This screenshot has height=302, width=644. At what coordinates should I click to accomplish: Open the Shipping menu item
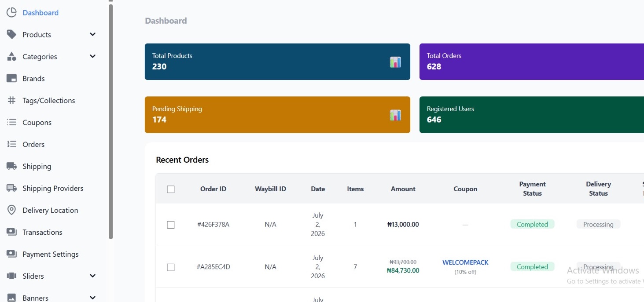(37, 167)
